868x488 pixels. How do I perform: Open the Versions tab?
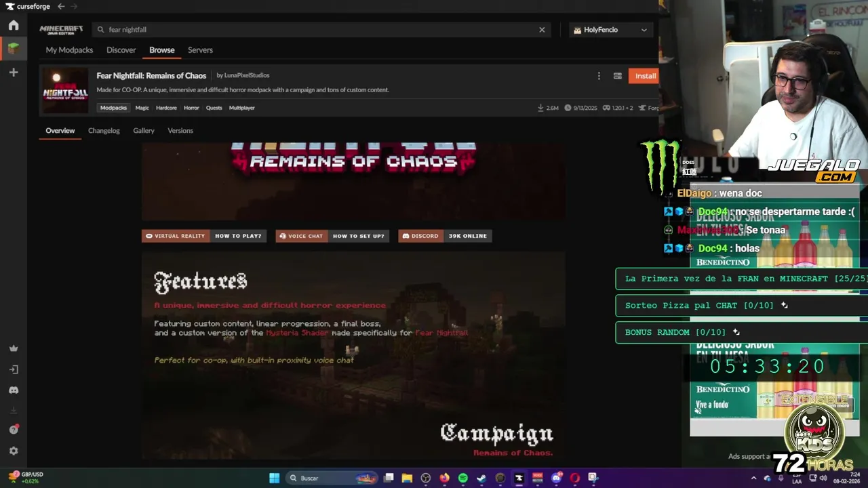click(180, 131)
